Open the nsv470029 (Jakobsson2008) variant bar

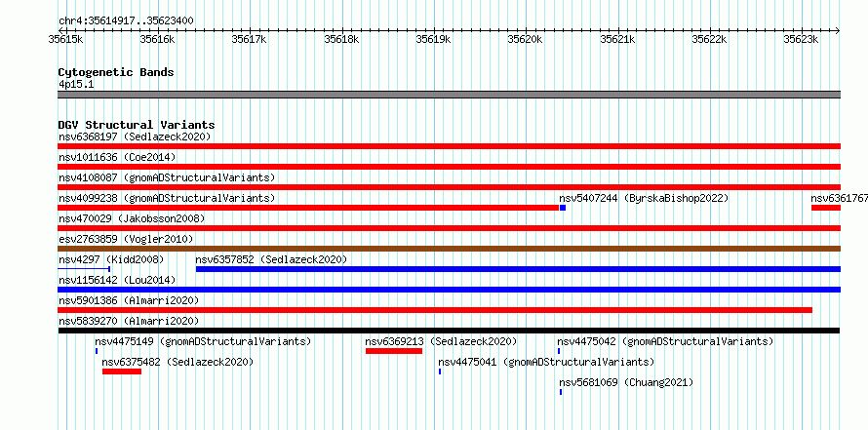click(x=449, y=228)
